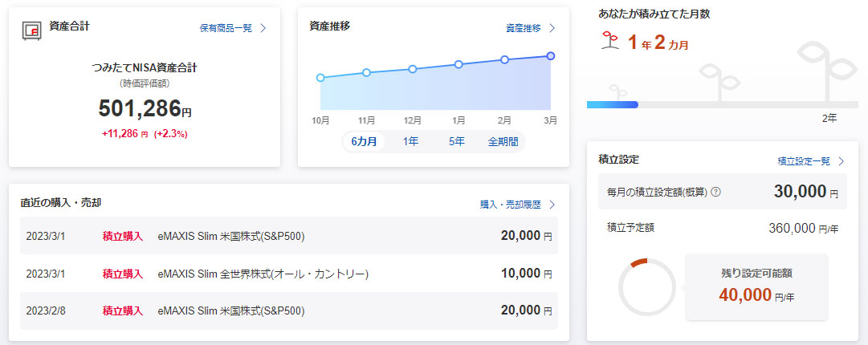Click the blue accumulation progress bar

pyautogui.click(x=612, y=104)
